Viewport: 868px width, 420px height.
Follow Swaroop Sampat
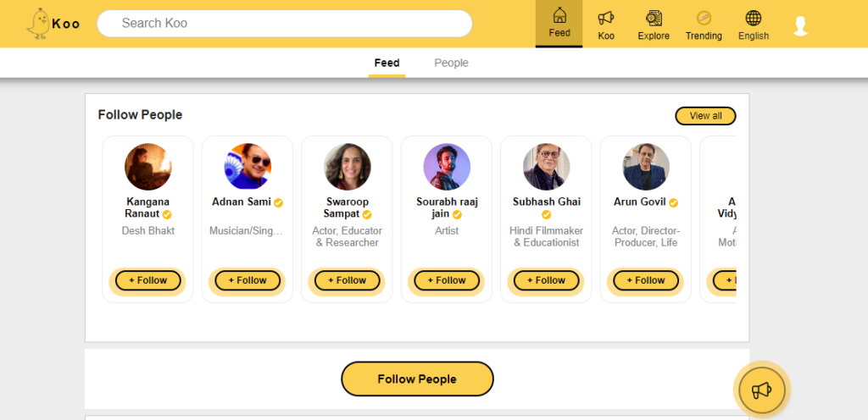(x=347, y=280)
